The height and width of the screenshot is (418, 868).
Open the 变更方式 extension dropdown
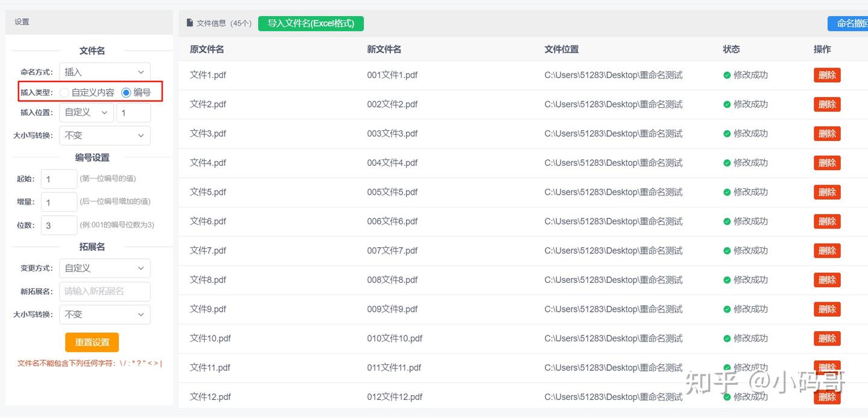click(104, 268)
